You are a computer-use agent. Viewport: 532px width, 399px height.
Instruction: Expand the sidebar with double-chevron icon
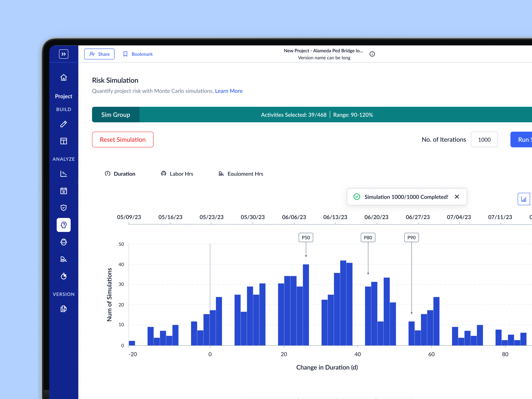63,54
